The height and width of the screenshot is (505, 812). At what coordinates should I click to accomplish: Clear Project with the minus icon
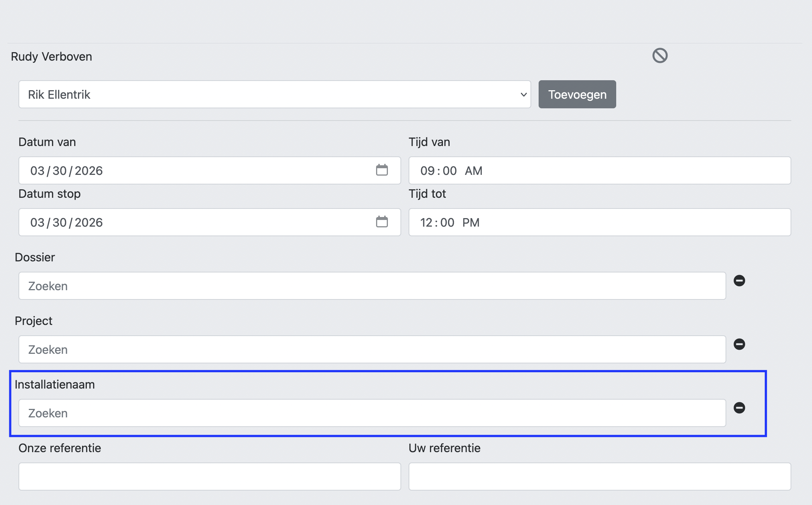[739, 344]
